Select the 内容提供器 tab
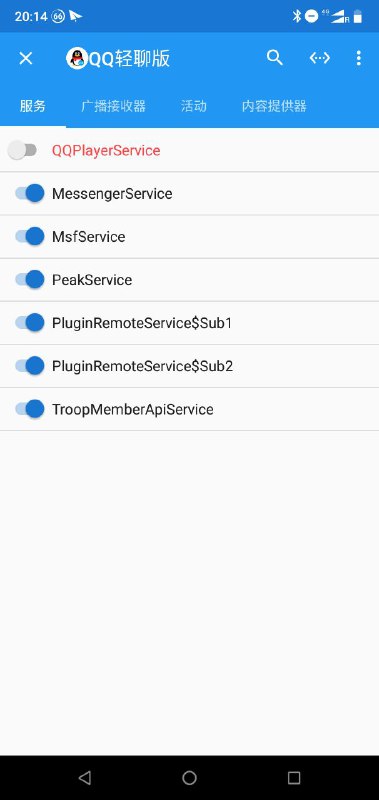 pos(274,106)
